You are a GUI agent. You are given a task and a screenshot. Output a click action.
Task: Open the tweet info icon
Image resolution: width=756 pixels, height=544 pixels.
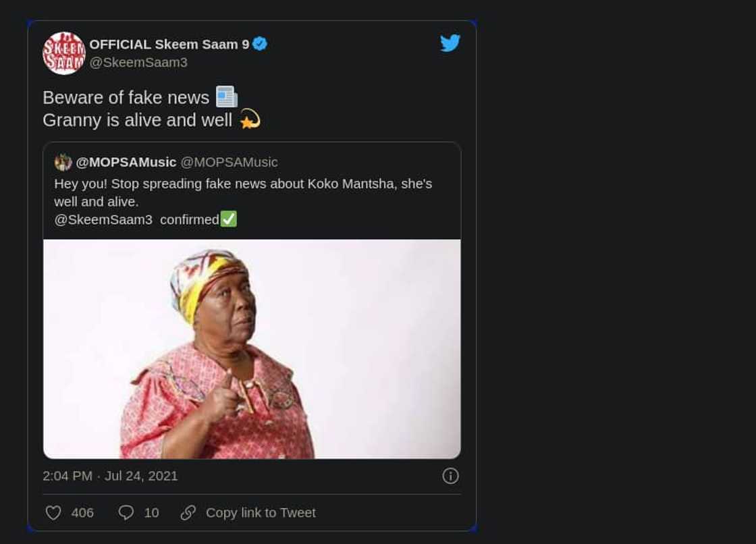pos(450,476)
